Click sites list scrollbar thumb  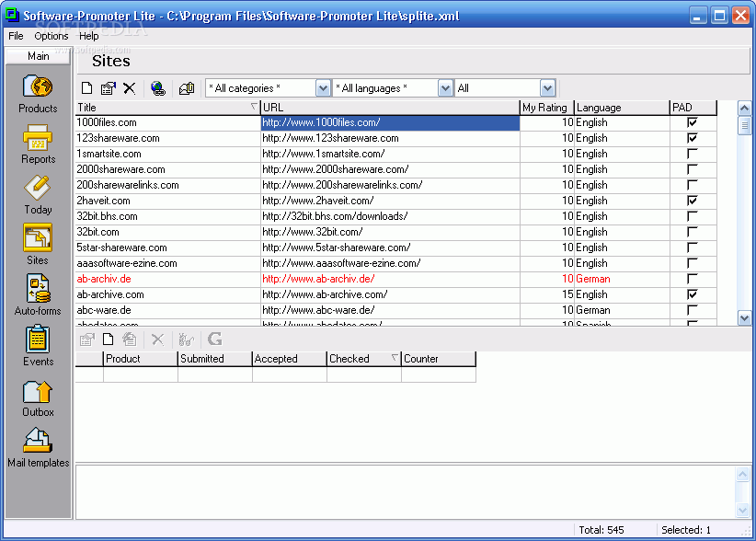tap(744, 126)
